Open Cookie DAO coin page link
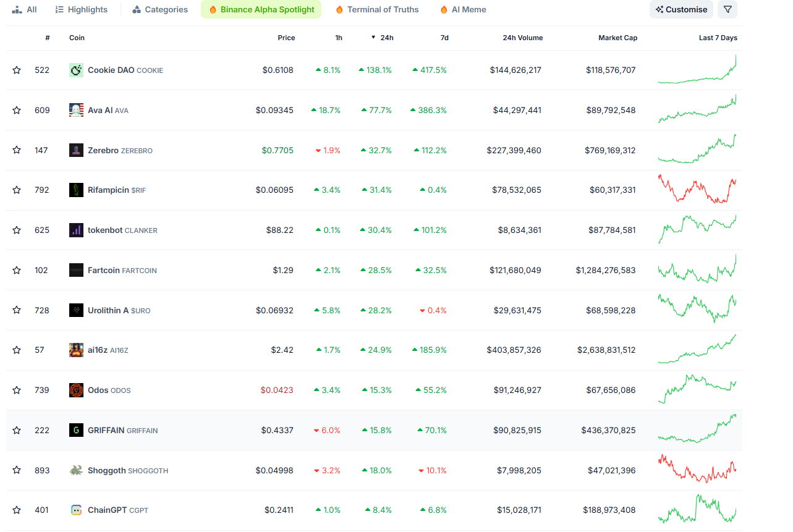The width and height of the screenshot is (793, 532). click(125, 70)
